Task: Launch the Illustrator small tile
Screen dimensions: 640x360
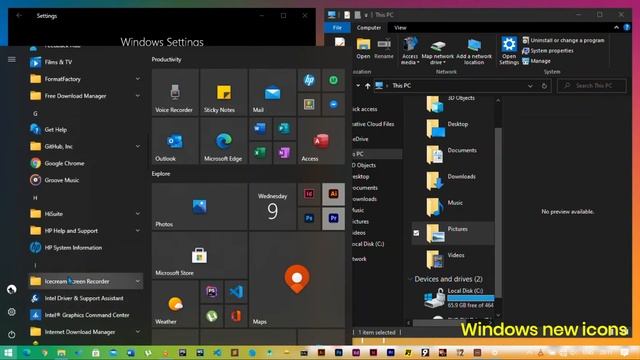Action: click(333, 194)
